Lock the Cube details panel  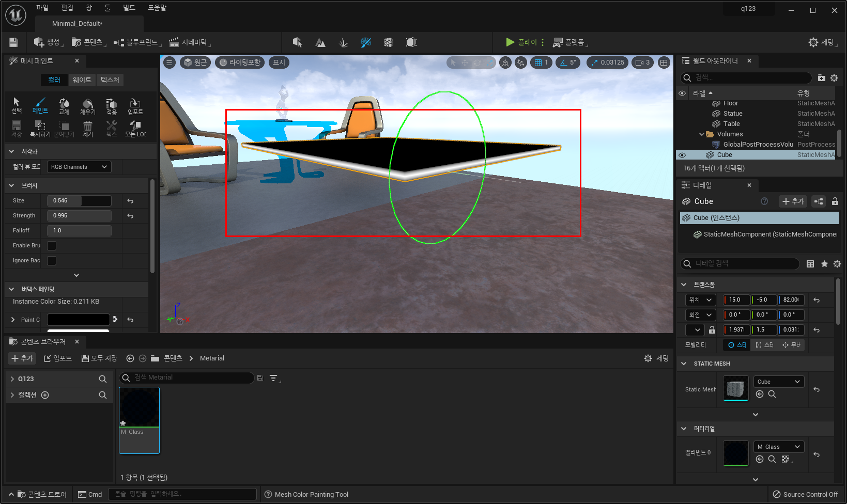835,201
